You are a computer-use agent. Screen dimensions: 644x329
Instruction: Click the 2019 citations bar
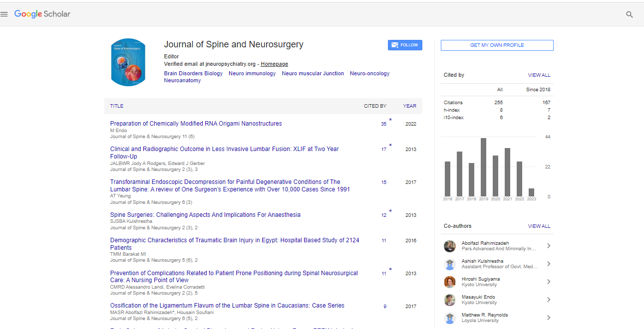[483, 167]
